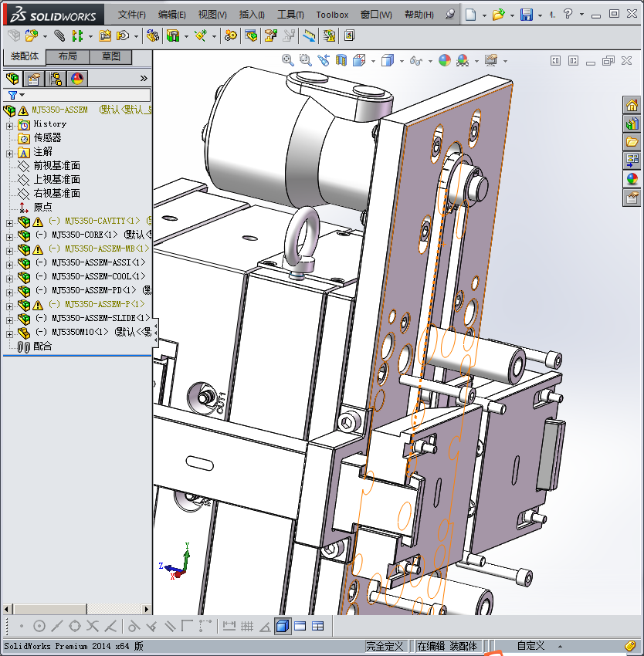The image size is (644, 656).
Task: Toggle the 3D model view button
Action: click(x=283, y=627)
